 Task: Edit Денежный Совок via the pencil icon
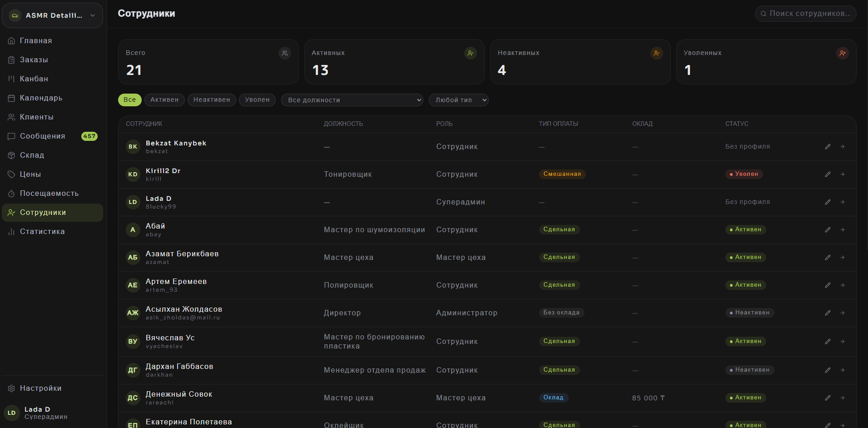click(x=828, y=398)
